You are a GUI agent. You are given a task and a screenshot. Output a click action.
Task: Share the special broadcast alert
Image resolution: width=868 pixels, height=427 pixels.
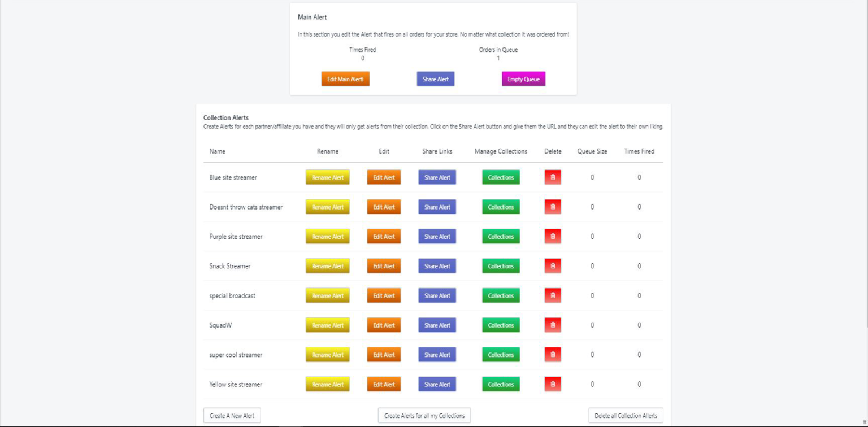437,295
